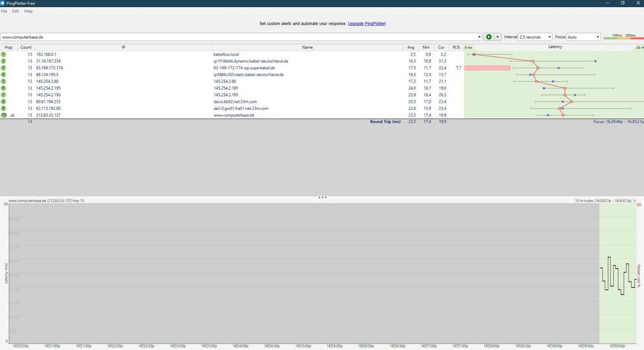Follow the Upgrade PingPlotter! link
This screenshot has height=350, width=644.
[x=367, y=23]
